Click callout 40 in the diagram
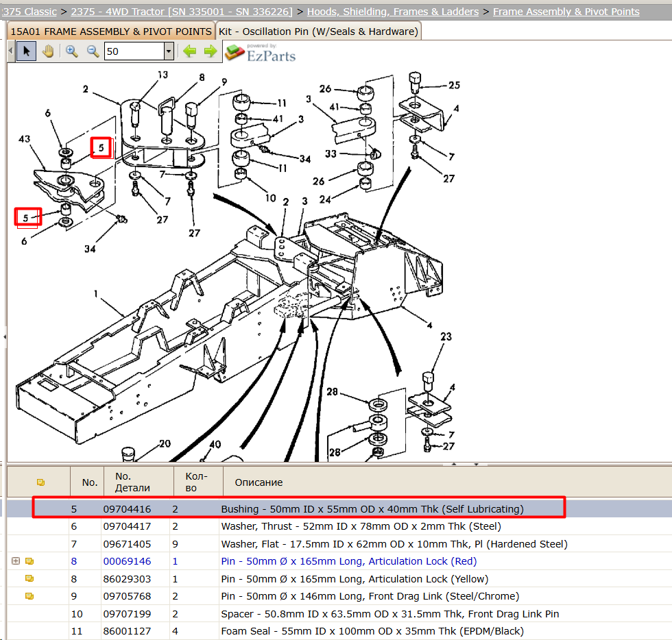This screenshot has height=640, width=672. tap(215, 444)
